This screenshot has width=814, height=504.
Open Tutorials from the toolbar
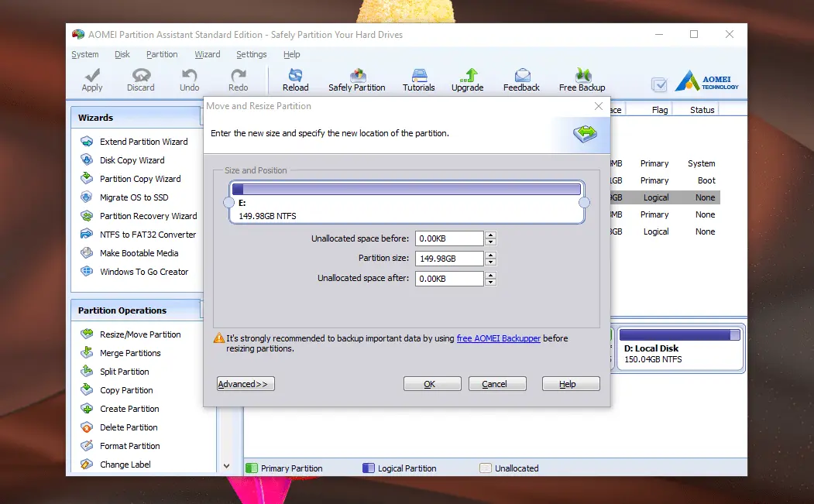(419, 80)
